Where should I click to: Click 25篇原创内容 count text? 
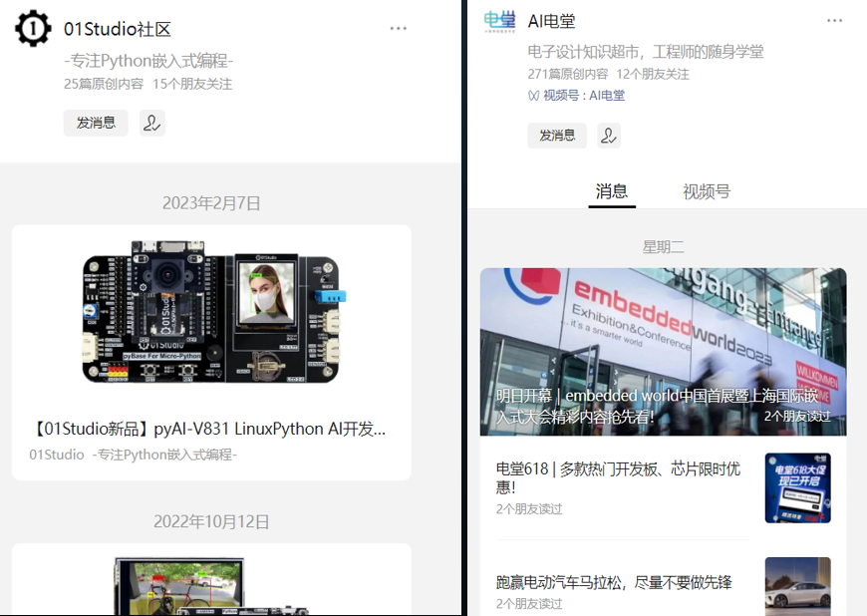click(x=104, y=84)
